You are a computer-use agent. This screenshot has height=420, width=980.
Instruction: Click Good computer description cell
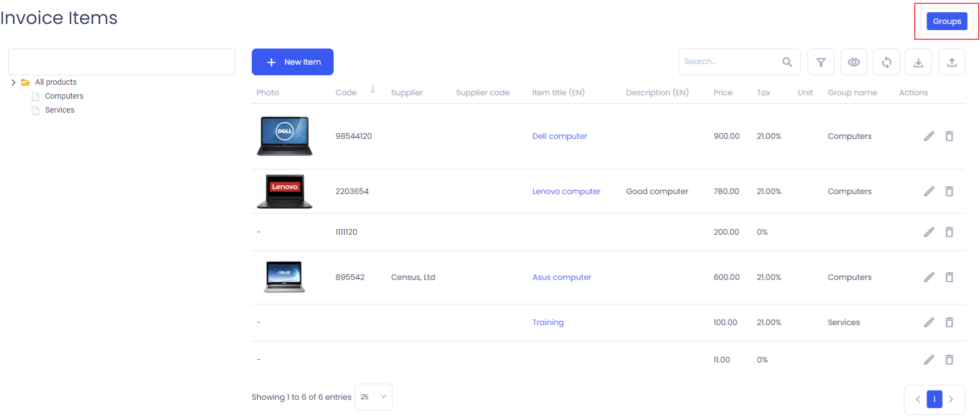pyautogui.click(x=657, y=191)
